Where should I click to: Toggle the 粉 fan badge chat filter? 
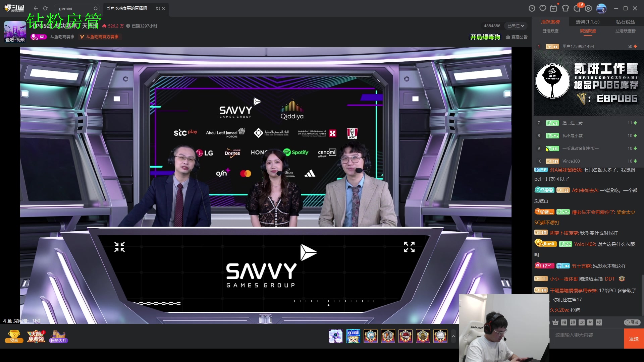(x=564, y=322)
